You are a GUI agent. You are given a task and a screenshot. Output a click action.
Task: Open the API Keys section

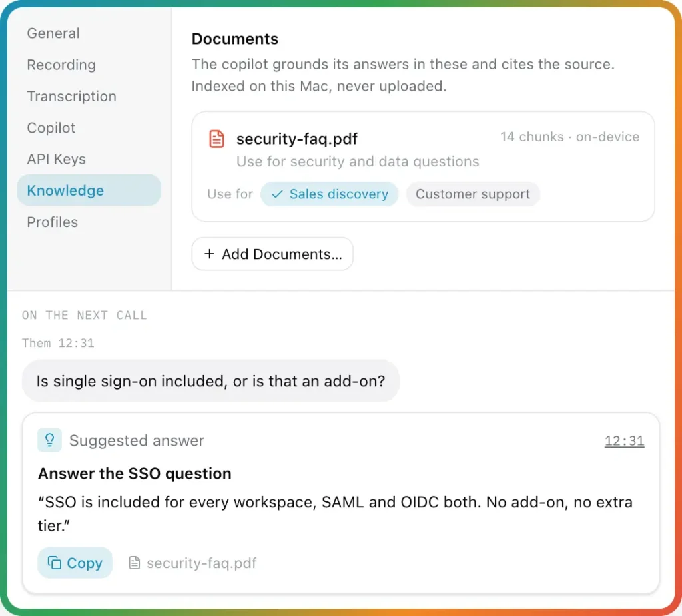56,159
